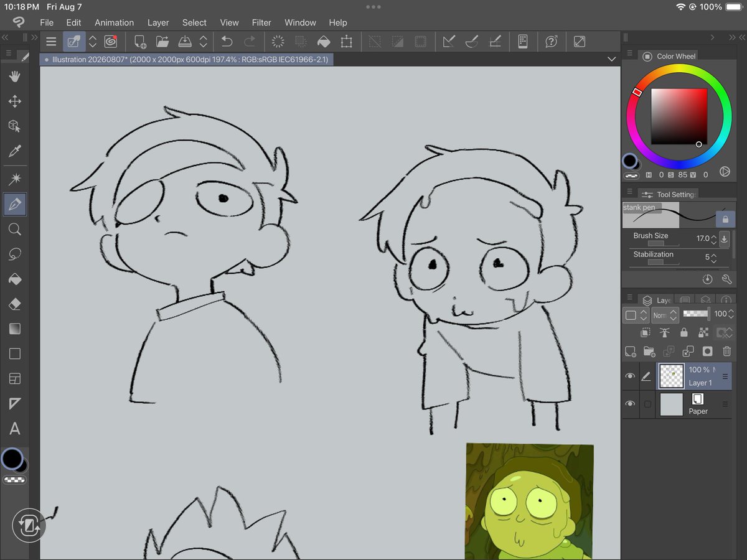Open the Filter menu
The width and height of the screenshot is (747, 560).
[261, 22]
